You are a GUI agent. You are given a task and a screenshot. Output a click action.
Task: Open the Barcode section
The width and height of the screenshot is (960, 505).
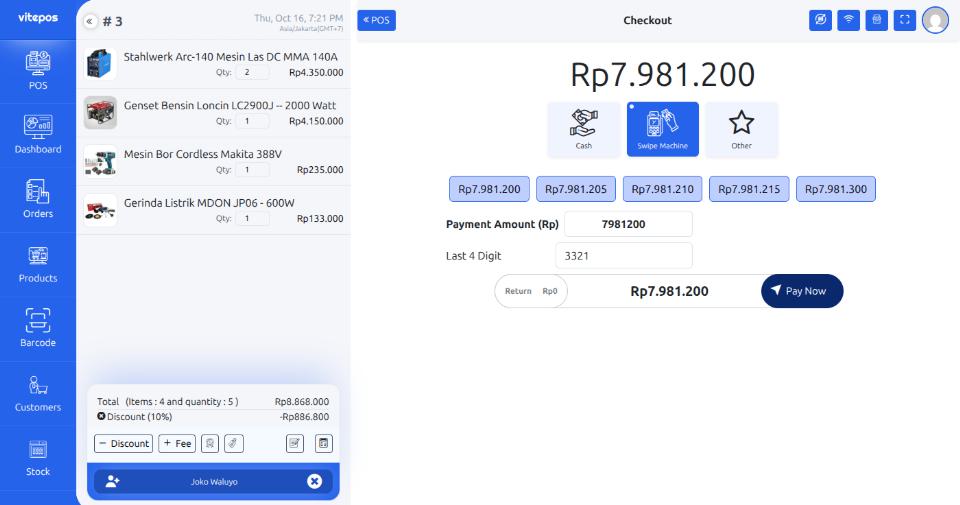(38, 329)
